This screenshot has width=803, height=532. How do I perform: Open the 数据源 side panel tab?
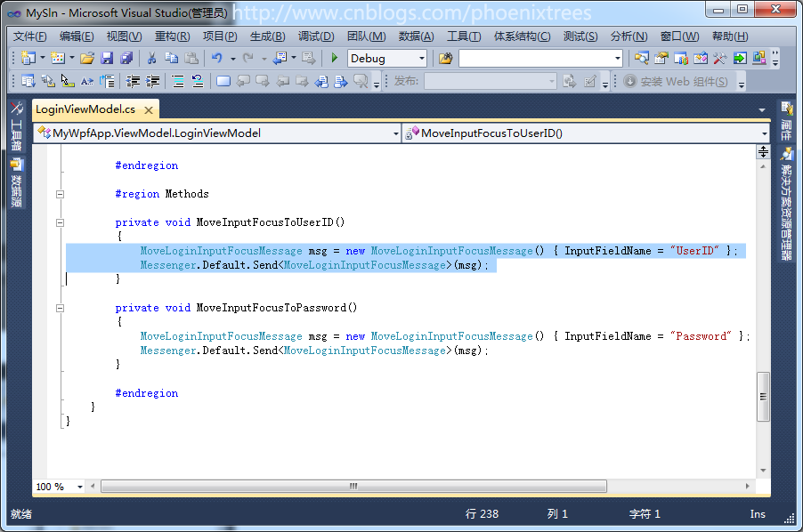tap(16, 182)
